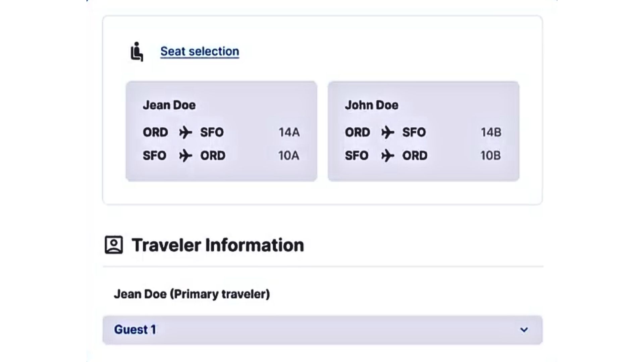Click the Traveler Information heading
Image resolution: width=644 pixels, height=362 pixels.
218,245
